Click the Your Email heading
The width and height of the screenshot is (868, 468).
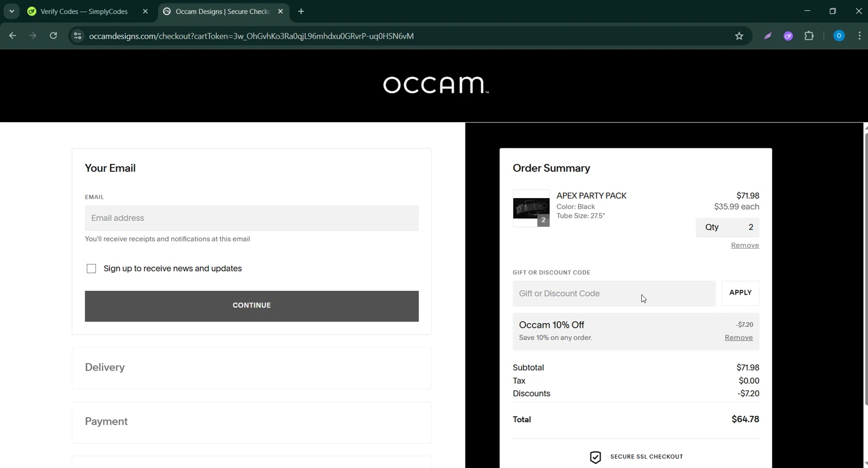click(111, 168)
